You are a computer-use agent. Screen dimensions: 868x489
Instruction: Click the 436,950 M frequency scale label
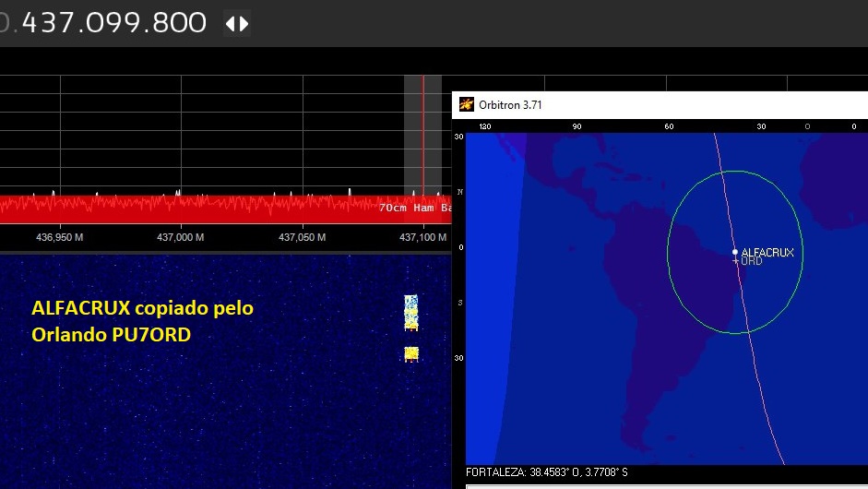(x=59, y=237)
